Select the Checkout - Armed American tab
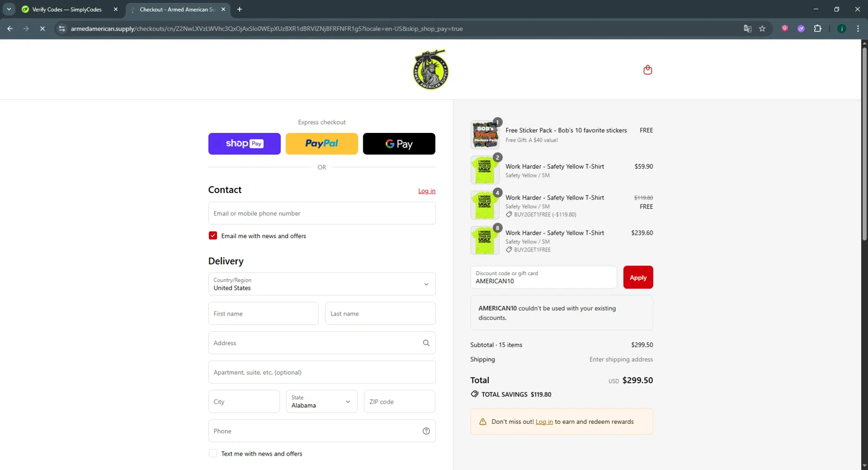The height and width of the screenshot is (470, 868). tap(177, 9)
